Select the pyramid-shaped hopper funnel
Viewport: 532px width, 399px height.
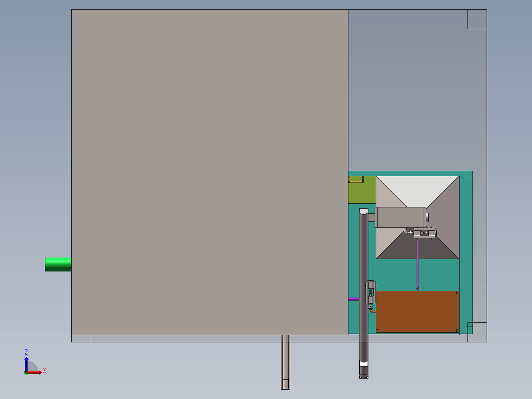pyautogui.click(x=418, y=217)
